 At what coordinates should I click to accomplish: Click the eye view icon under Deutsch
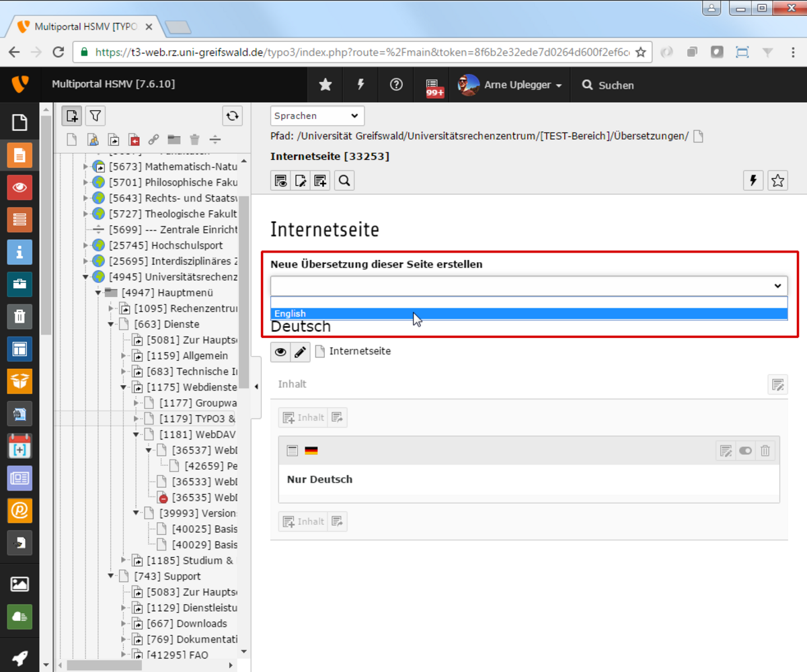click(x=280, y=351)
